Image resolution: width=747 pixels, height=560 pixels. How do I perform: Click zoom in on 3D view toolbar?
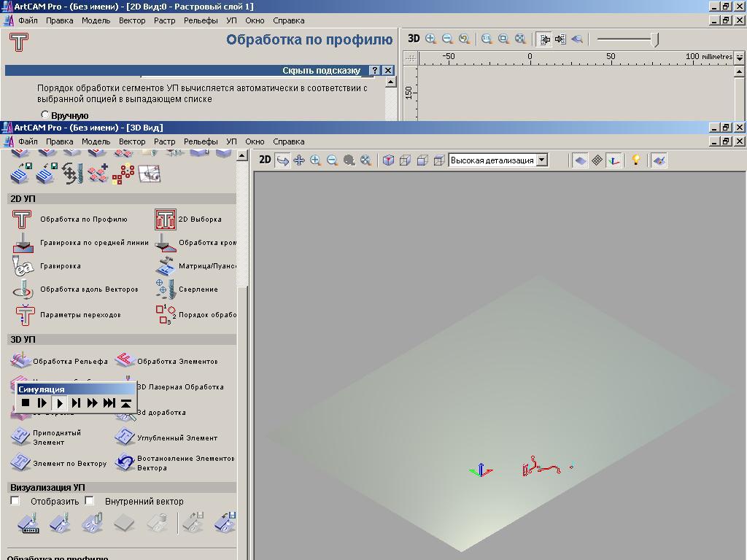[x=315, y=160]
